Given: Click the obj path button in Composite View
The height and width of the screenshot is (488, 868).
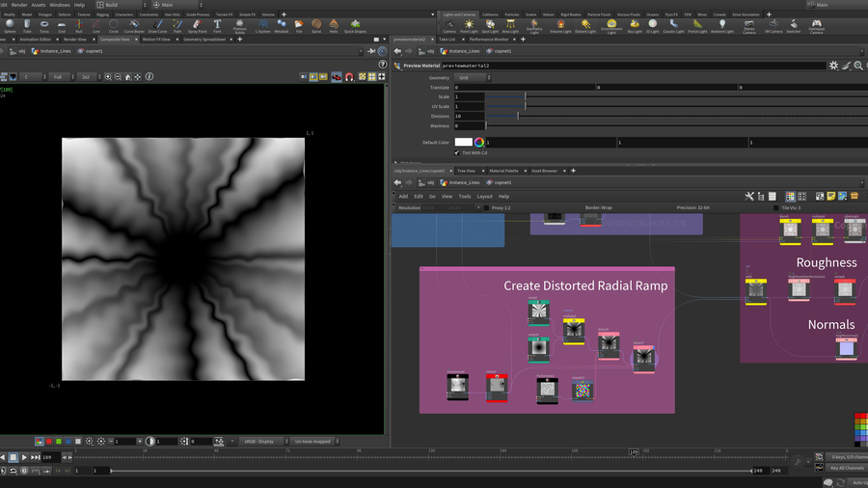Looking at the screenshot, I should pyautogui.click(x=17, y=51).
